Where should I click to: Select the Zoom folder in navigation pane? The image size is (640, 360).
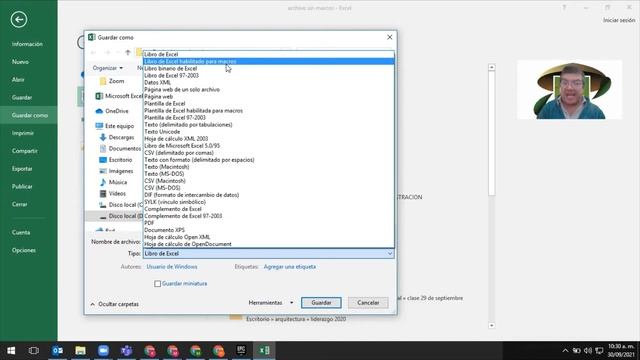112,81
